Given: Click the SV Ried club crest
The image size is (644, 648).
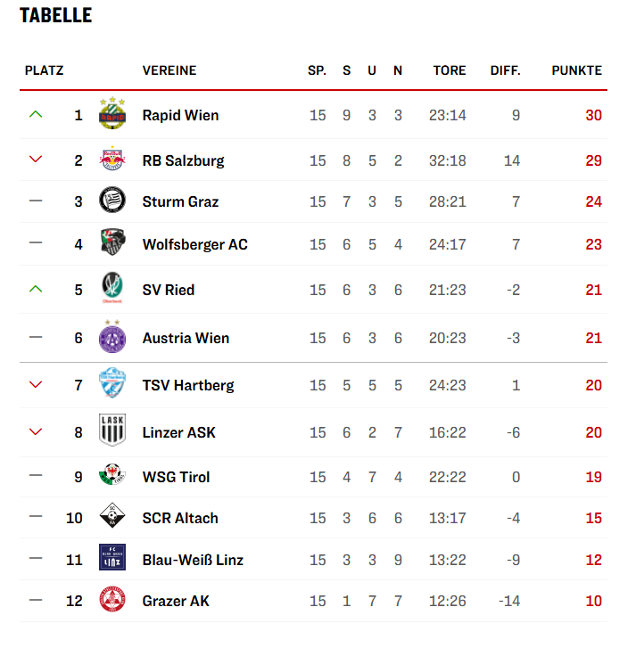Looking at the screenshot, I should coord(111,290).
